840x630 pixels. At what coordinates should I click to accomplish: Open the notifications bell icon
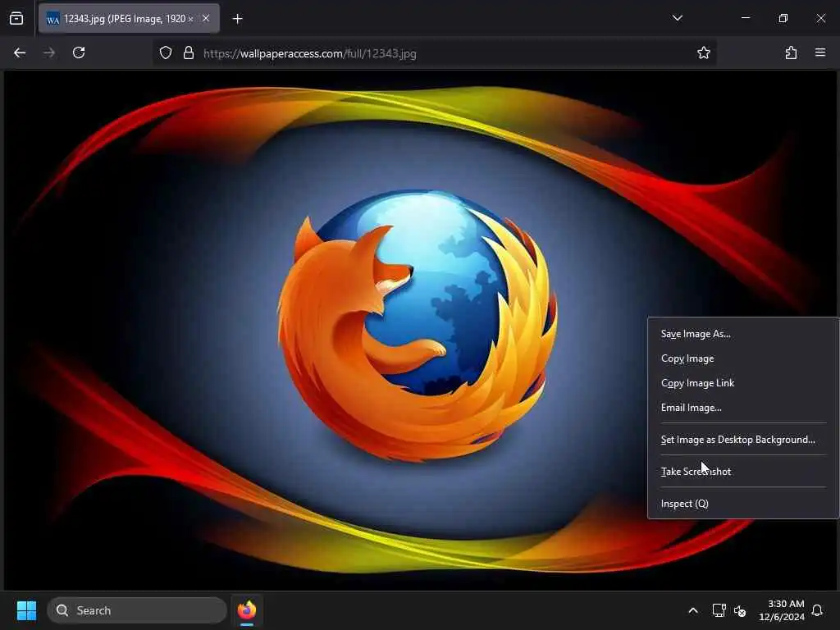818,610
